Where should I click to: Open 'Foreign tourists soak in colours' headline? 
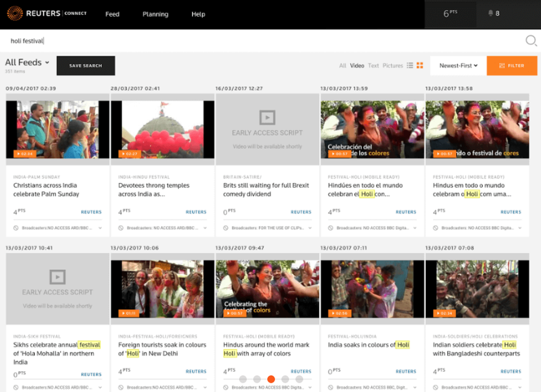[162, 349]
